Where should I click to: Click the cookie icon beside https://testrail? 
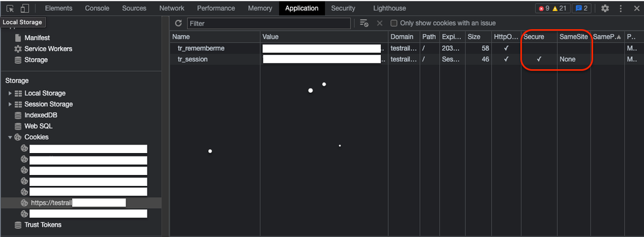click(24, 202)
